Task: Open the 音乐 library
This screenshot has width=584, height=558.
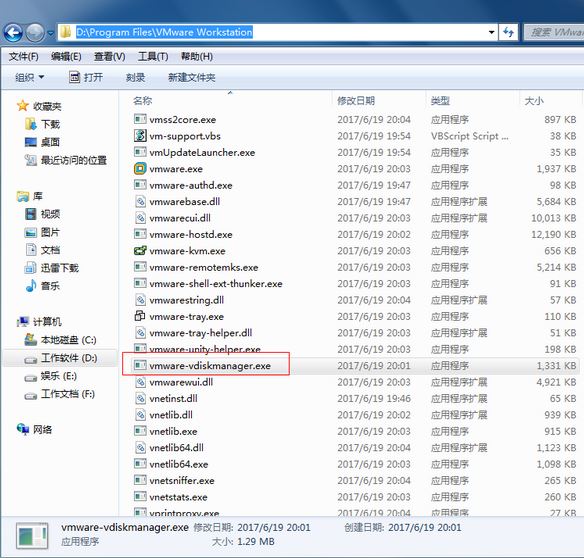Action: point(42,286)
